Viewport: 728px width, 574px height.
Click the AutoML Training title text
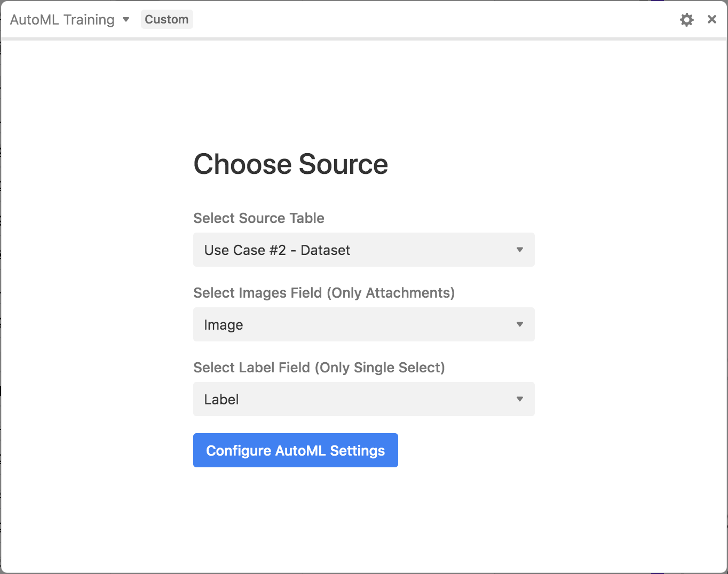click(62, 20)
